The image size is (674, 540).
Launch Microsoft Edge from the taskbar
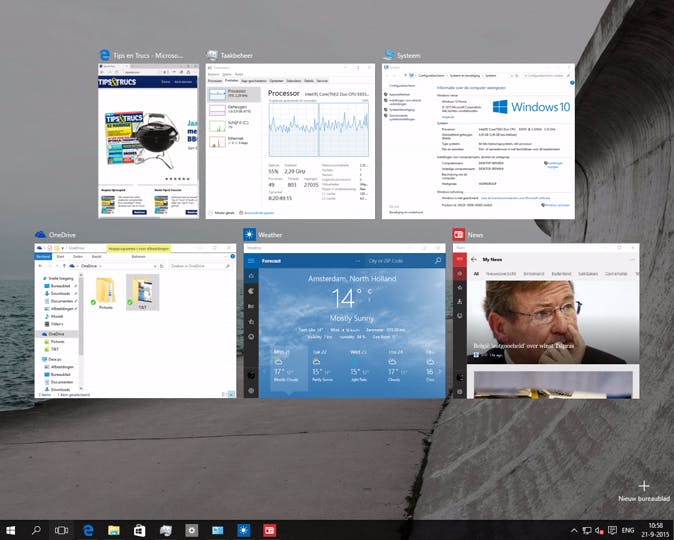[x=88, y=530]
